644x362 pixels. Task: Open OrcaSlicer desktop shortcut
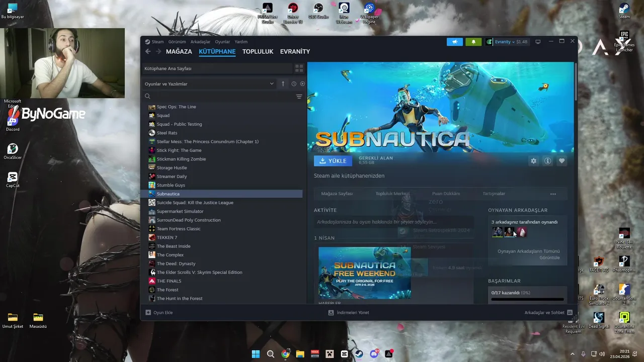pyautogui.click(x=13, y=151)
